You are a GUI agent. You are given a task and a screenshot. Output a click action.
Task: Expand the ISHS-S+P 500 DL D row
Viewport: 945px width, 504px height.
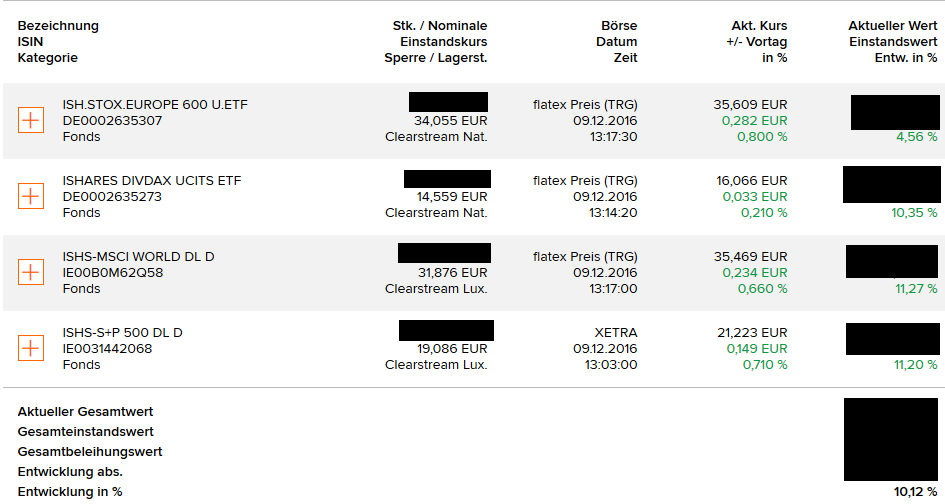pyautogui.click(x=31, y=348)
